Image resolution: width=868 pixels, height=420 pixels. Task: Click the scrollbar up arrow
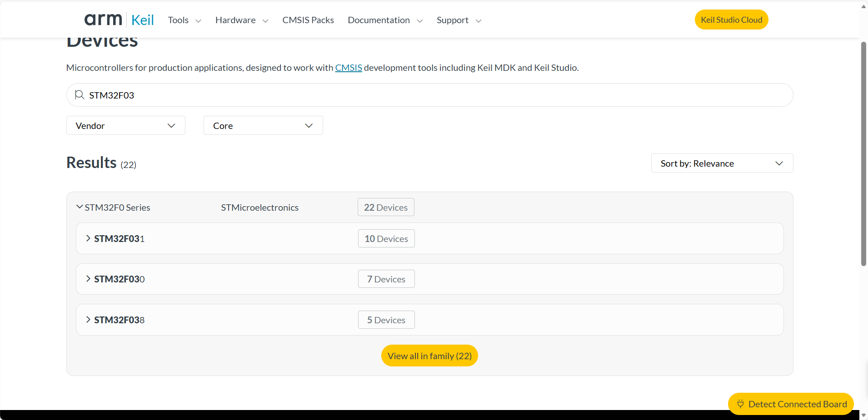(x=863, y=6)
